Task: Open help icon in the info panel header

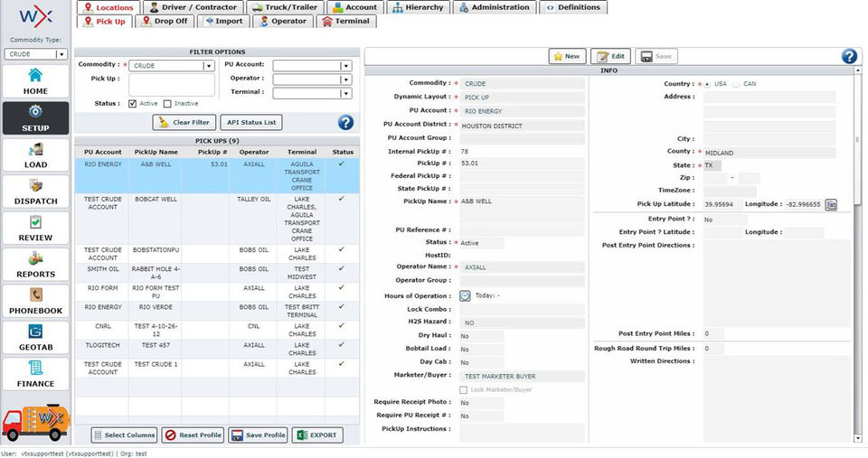Action: pos(849,56)
